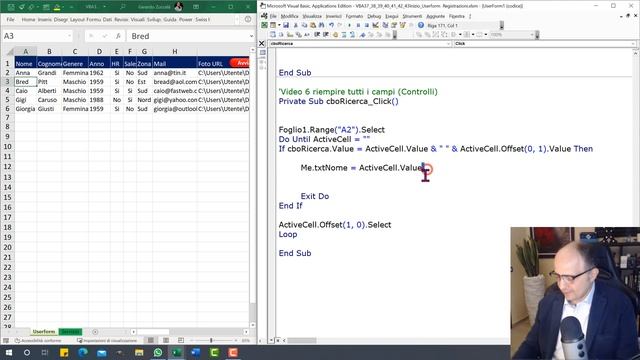Open the Windows Start menu

[x=8, y=352]
